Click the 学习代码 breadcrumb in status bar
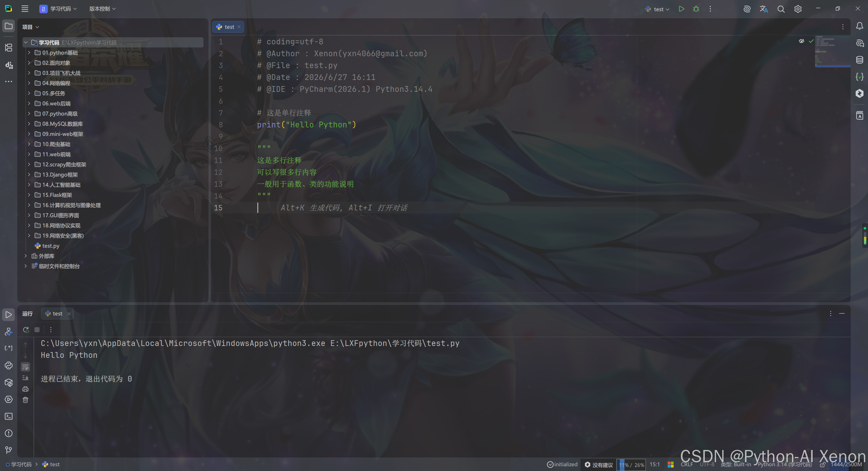This screenshot has height=471, width=868. tap(19, 465)
